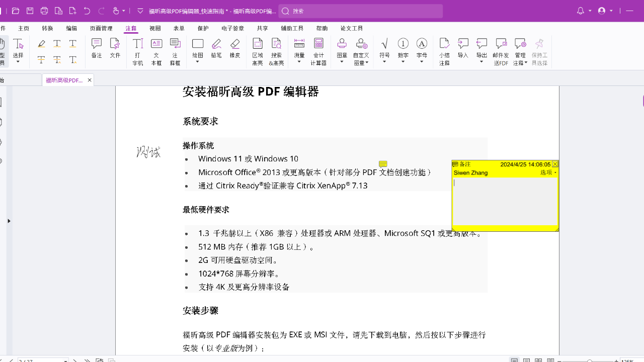Switch to the 视图 ribbon tab
This screenshot has height=362, width=644.
(154, 28)
